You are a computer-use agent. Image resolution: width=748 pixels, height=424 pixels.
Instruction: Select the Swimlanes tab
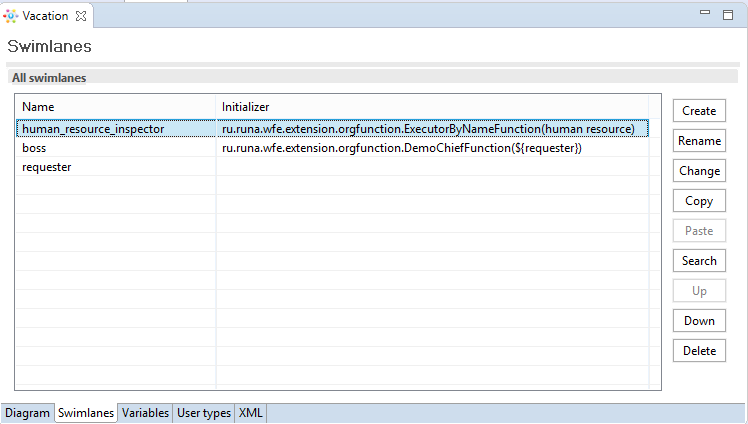(x=86, y=413)
